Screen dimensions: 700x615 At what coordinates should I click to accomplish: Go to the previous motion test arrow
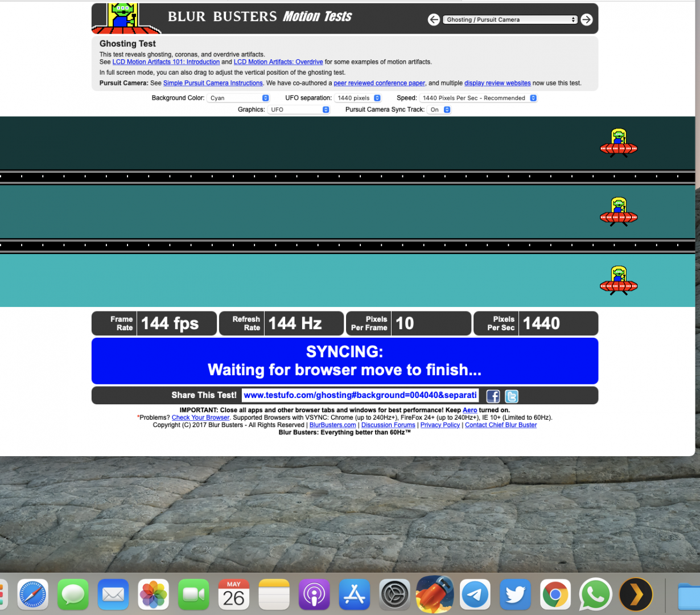[434, 20]
